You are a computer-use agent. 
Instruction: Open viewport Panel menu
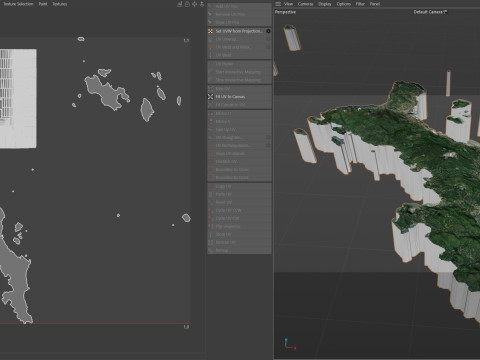pos(375,4)
